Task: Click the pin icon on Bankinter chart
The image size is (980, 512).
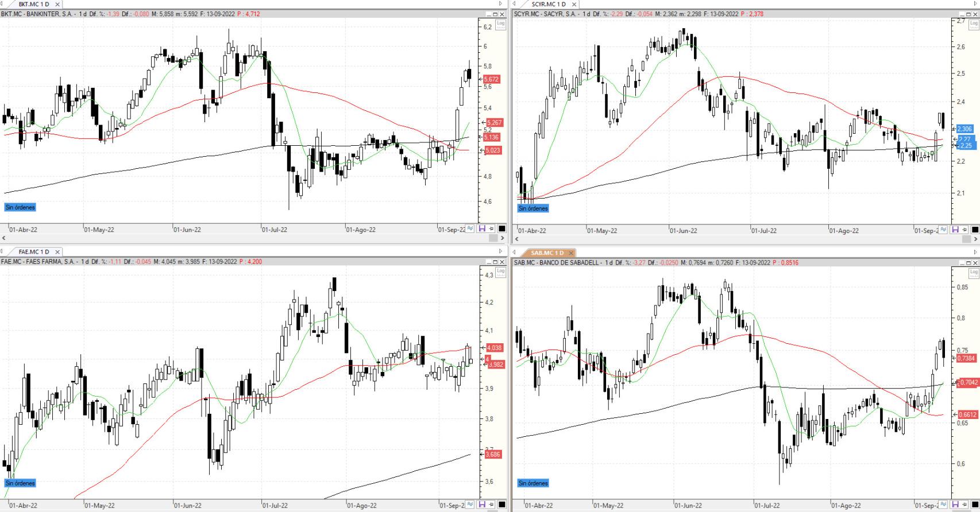Action: (x=492, y=229)
